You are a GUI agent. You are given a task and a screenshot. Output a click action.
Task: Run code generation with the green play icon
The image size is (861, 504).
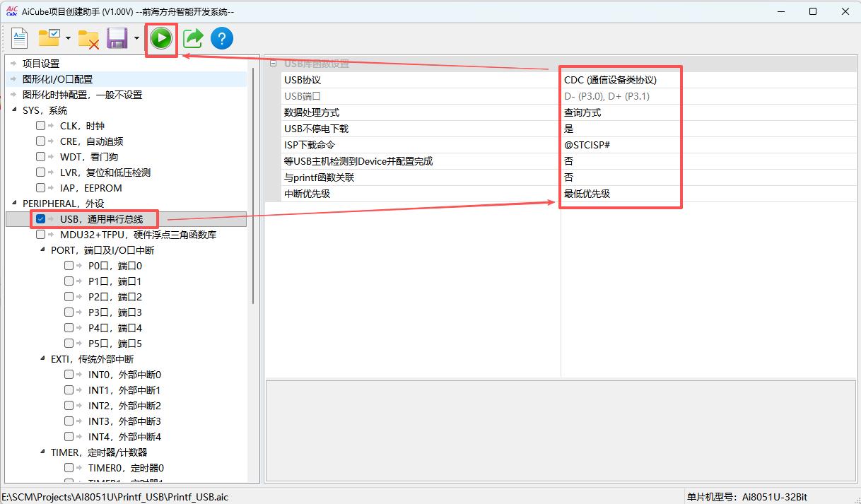[x=161, y=38]
